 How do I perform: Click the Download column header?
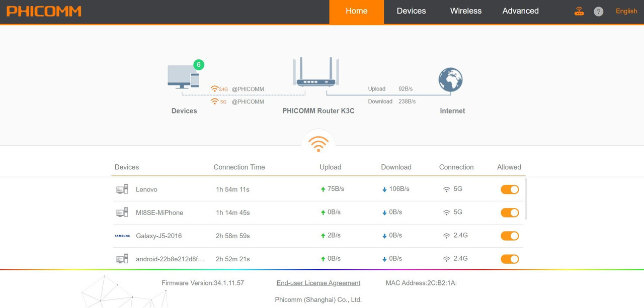click(x=396, y=167)
